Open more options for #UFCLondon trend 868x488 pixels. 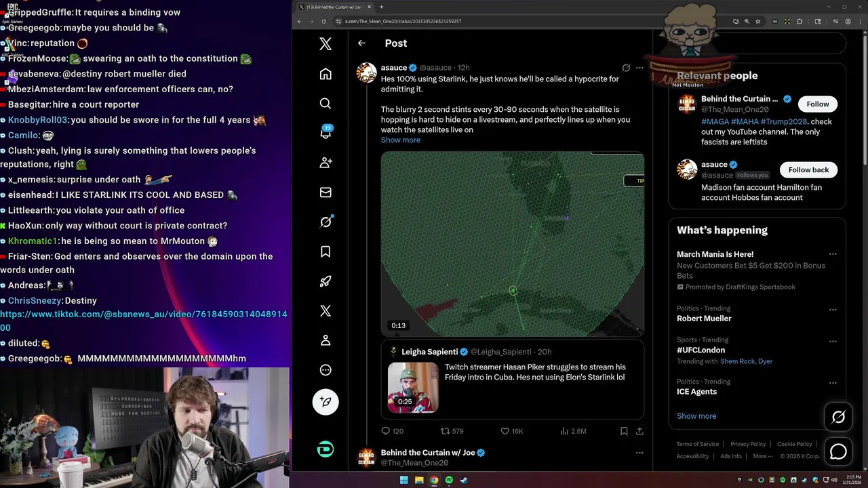(833, 341)
